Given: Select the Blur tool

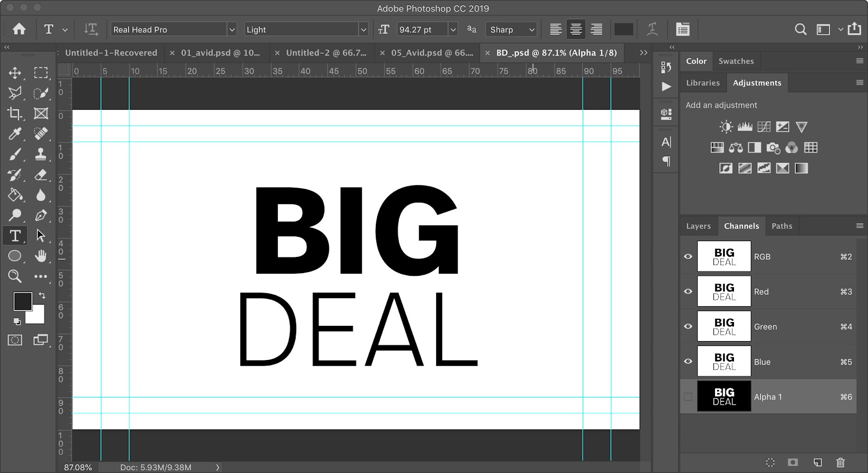Looking at the screenshot, I should 41,195.
